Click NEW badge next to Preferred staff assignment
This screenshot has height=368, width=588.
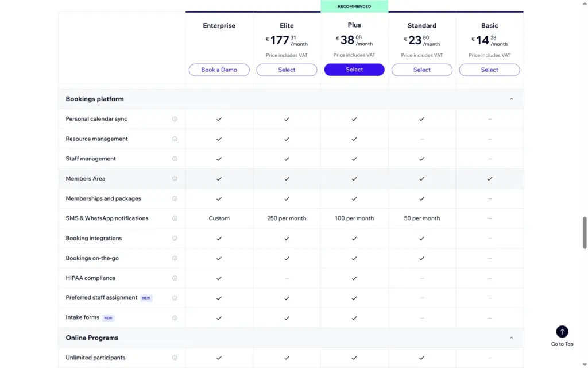coord(146,298)
